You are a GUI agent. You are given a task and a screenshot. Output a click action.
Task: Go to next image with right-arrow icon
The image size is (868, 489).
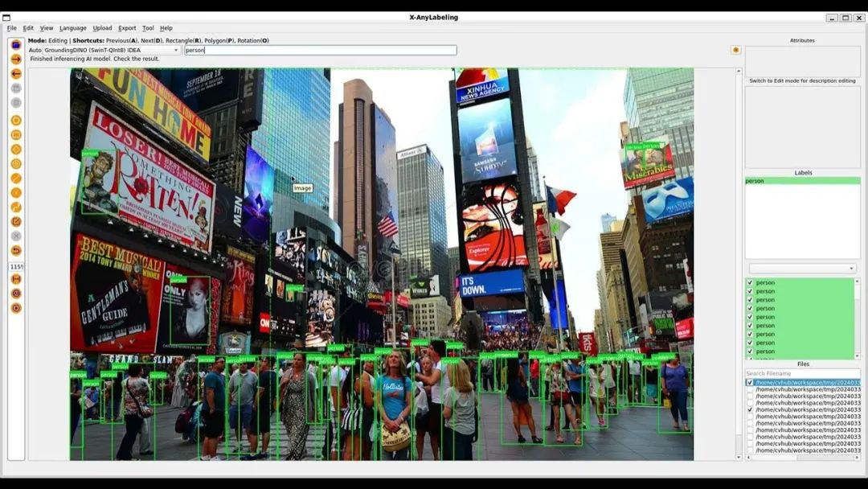[x=16, y=60]
